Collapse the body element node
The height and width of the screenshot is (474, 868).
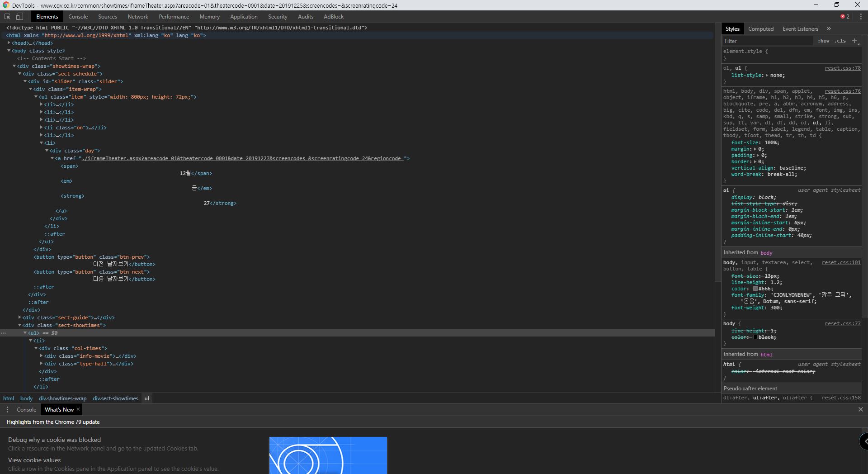9,51
